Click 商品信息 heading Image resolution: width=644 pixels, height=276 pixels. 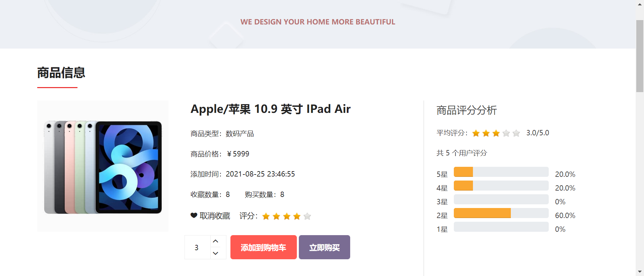61,73
